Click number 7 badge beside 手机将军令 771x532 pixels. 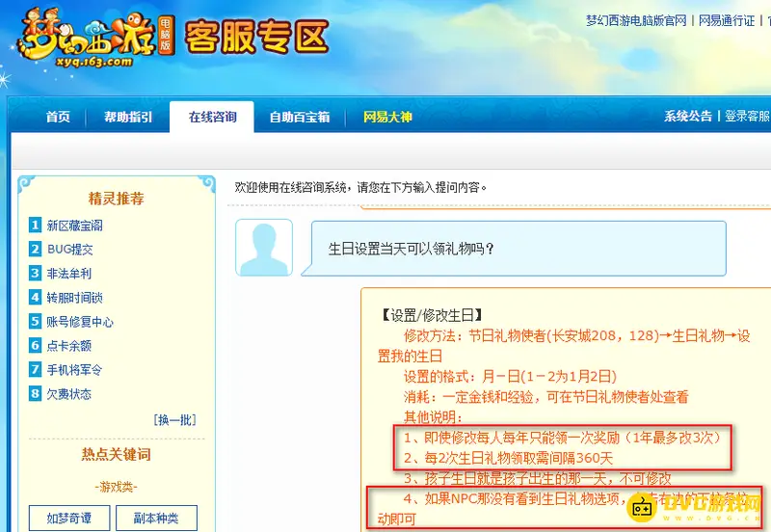(35, 369)
